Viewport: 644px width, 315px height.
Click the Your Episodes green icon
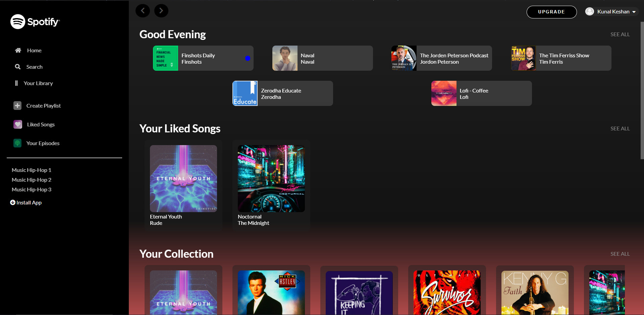click(17, 143)
